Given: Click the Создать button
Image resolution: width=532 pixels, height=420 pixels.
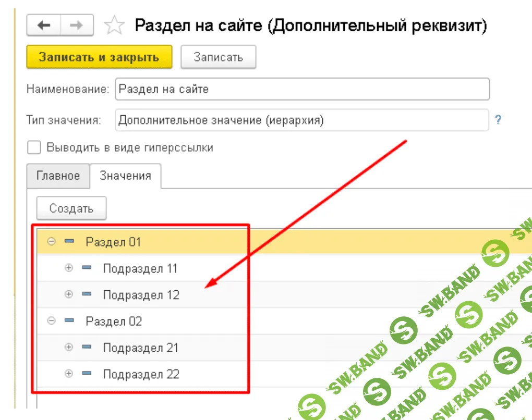Looking at the screenshot, I should click(71, 208).
